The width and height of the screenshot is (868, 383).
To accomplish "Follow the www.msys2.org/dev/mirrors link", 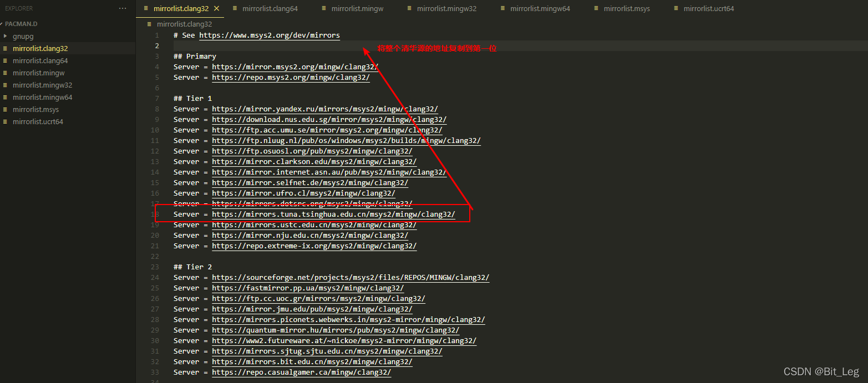I will 270,35.
